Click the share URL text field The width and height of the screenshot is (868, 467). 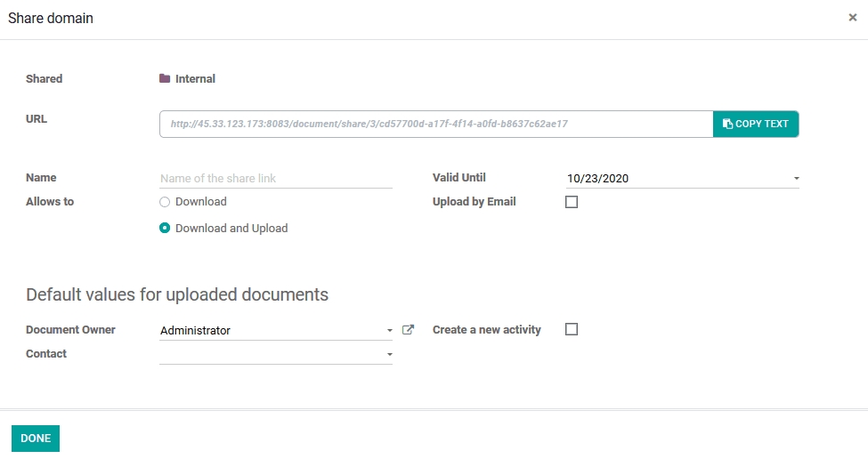coord(436,124)
